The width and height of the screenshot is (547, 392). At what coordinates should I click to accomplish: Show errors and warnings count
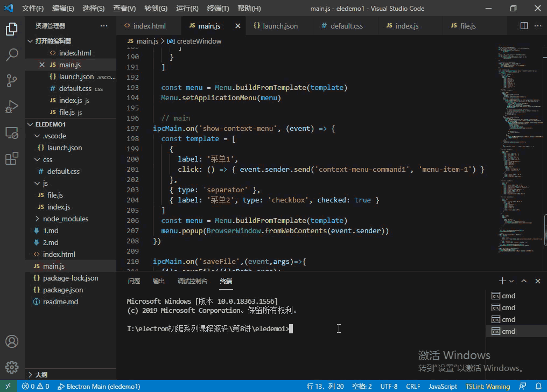pos(35,386)
